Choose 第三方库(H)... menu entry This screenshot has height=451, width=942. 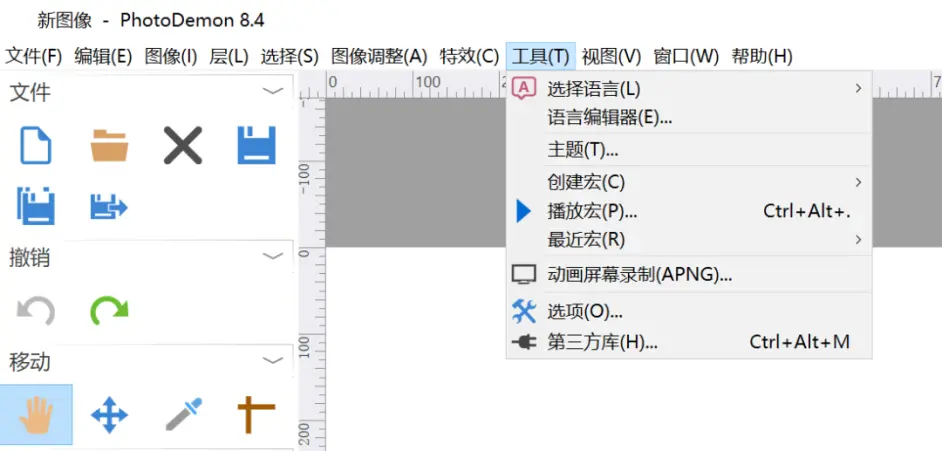click(689, 342)
